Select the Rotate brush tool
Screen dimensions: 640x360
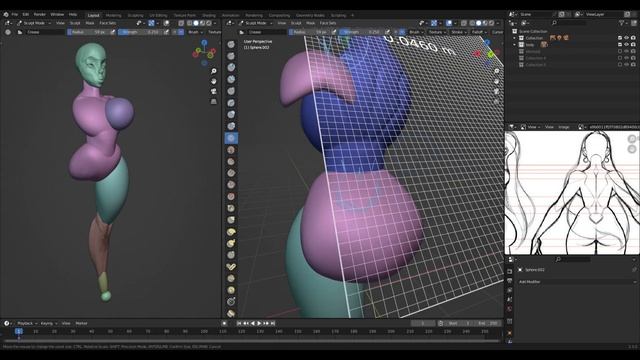click(231, 290)
